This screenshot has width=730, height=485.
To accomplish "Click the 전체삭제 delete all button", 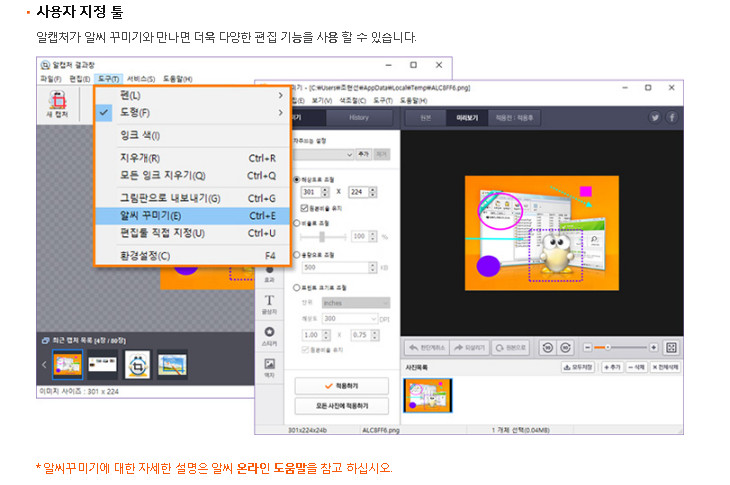I will [665, 367].
